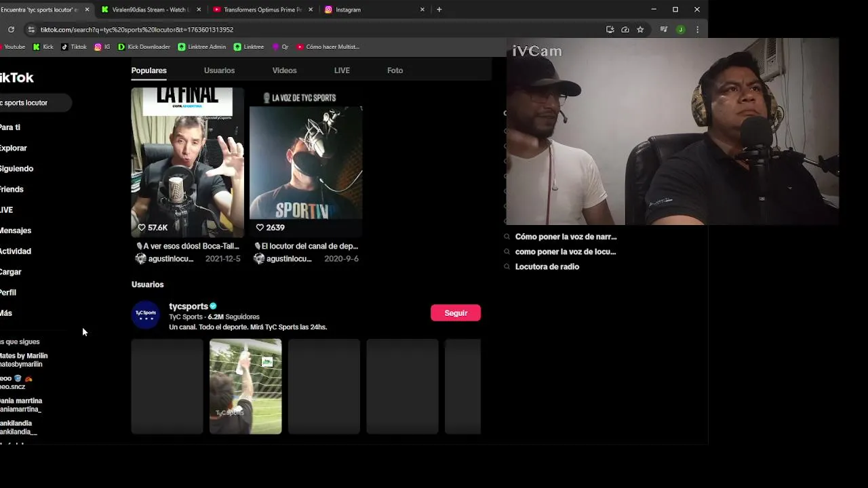The height and width of the screenshot is (488, 868).
Task: Open Mensajes in sidebar
Action: click(16, 230)
